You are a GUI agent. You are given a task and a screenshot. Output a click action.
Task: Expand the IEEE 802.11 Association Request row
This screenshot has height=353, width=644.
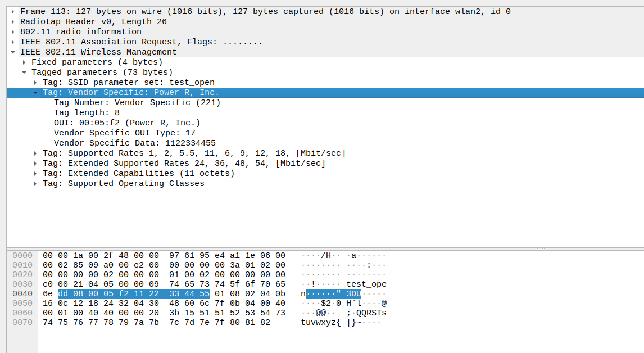pos(13,42)
